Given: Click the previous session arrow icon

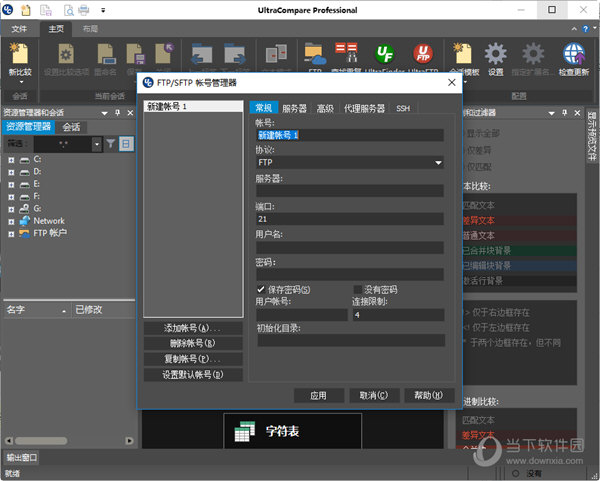Looking at the screenshot, I should [202, 54].
